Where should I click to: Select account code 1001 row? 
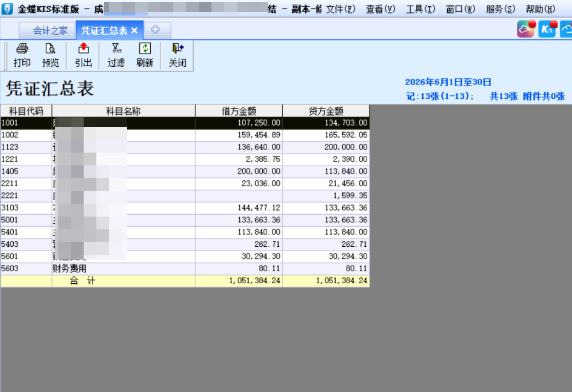(185, 123)
